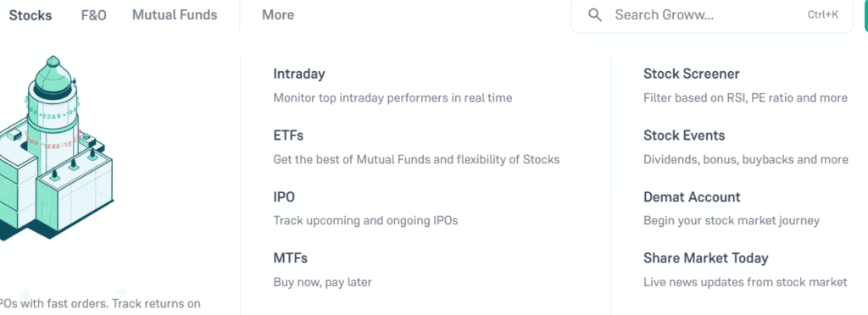Go to the ETFs page

coord(288,135)
